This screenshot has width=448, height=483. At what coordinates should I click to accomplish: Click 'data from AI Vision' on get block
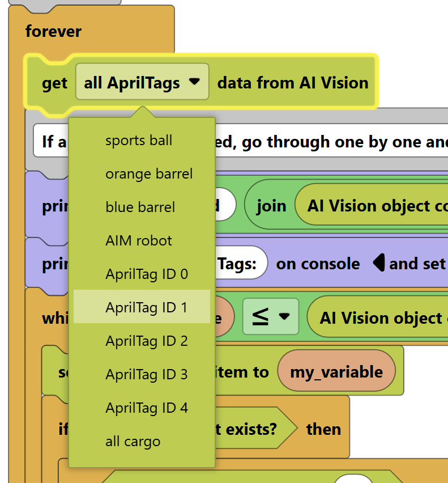click(293, 83)
